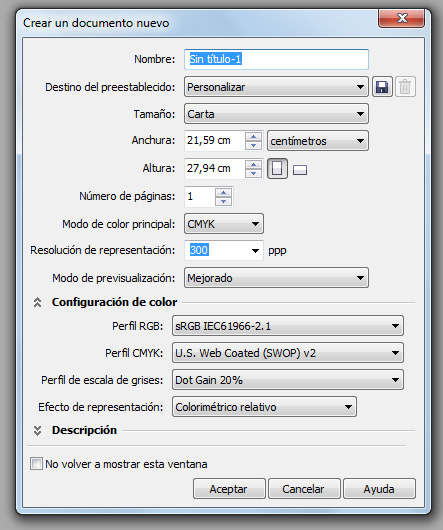Open the Perfil RGB dropdown
Screen dimensions: 443x530
coord(288,326)
